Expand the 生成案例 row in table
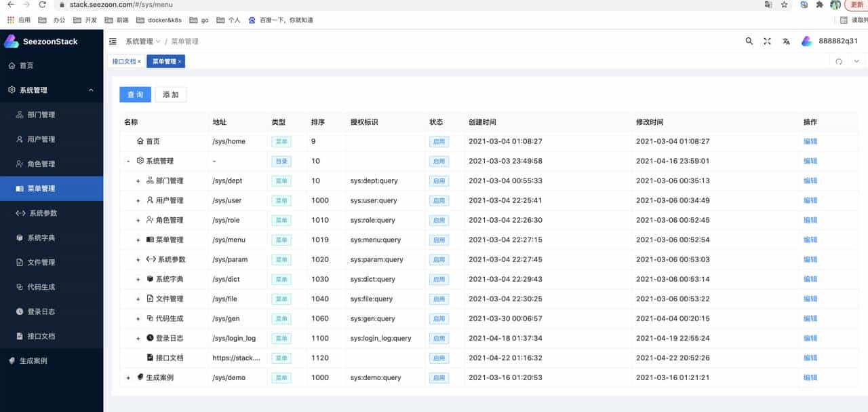The image size is (868, 412). 128,378
